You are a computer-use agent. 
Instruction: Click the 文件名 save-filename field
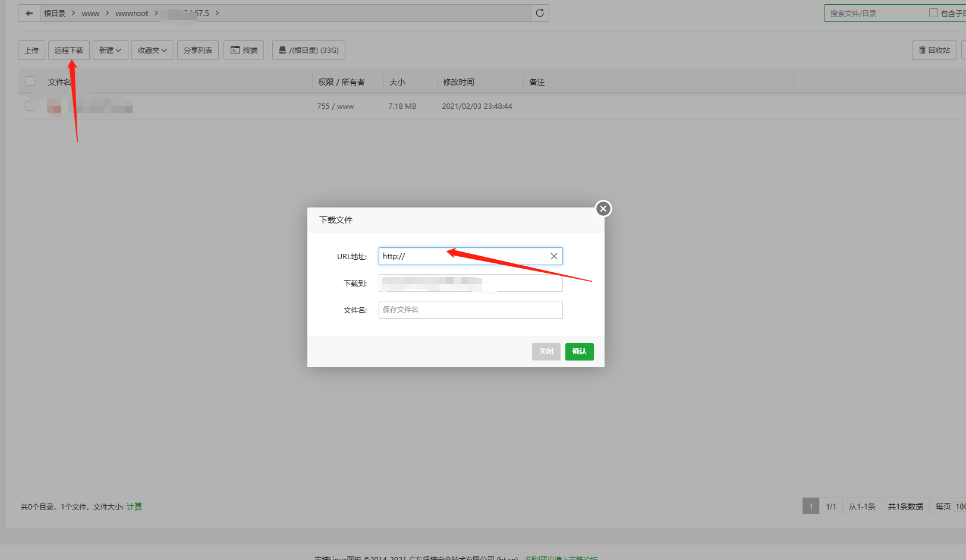click(x=471, y=310)
